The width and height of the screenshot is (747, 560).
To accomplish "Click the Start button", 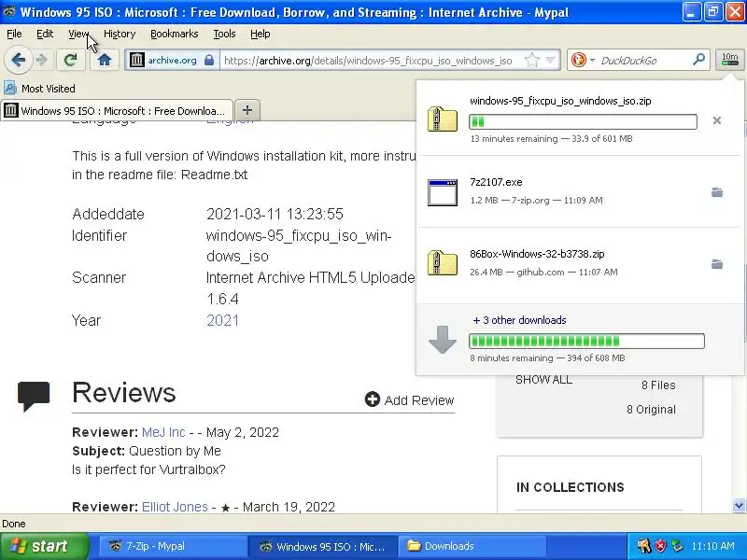I will tap(44, 546).
